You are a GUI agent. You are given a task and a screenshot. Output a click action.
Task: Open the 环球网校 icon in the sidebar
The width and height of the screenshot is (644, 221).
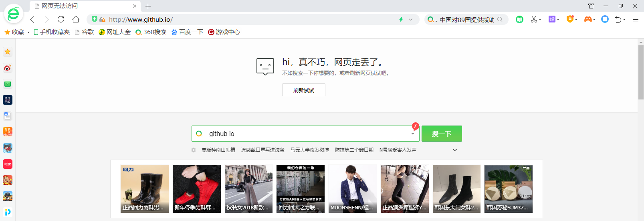(8, 100)
